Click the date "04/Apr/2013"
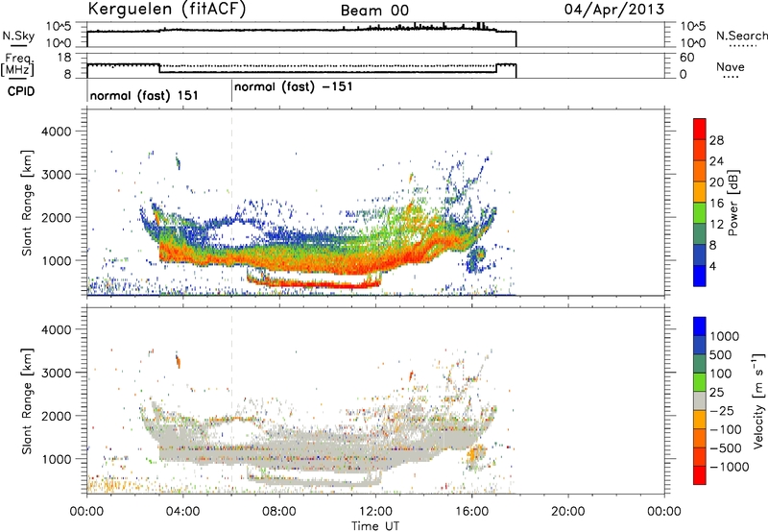 (614, 10)
